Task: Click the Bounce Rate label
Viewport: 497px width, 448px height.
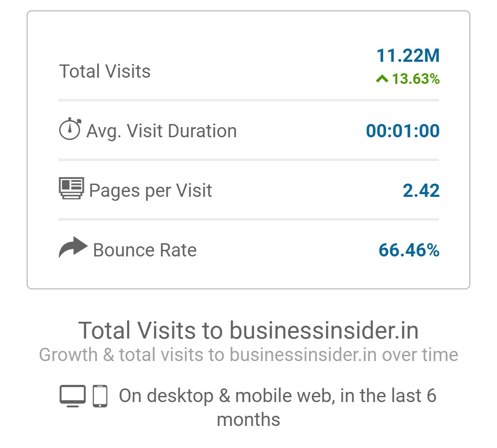Action: click(x=144, y=250)
